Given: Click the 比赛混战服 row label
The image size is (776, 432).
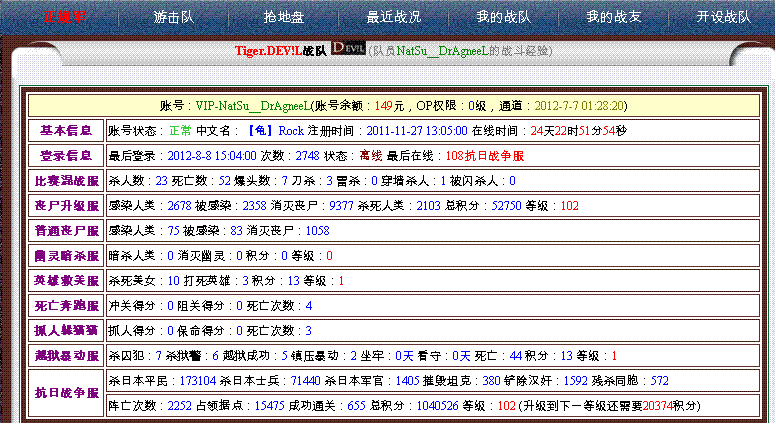Looking at the screenshot, I should (x=66, y=180).
